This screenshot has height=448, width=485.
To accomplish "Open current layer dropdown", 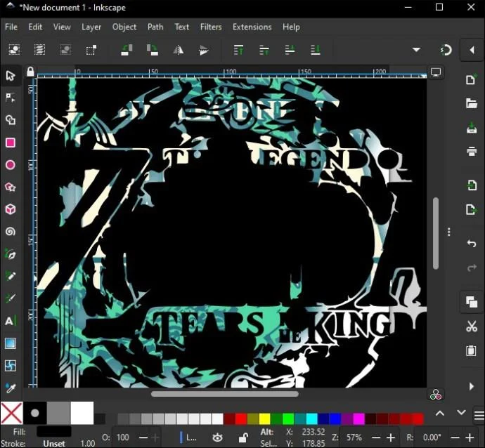I will pos(188,437).
